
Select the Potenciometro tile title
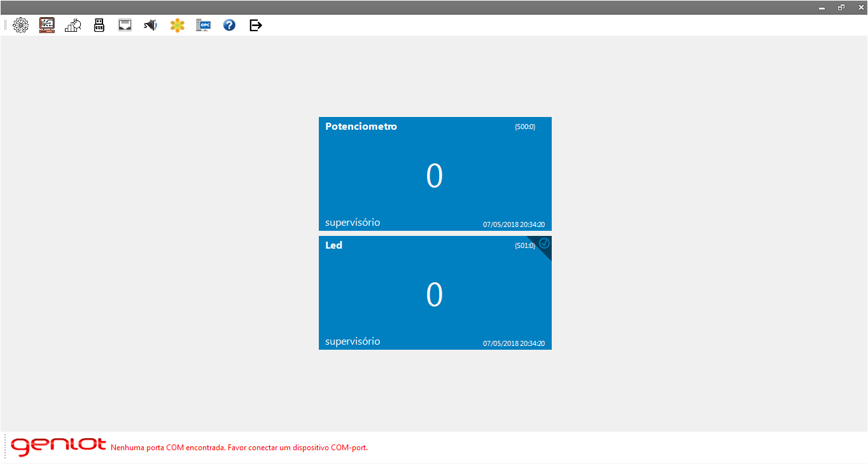click(x=361, y=127)
